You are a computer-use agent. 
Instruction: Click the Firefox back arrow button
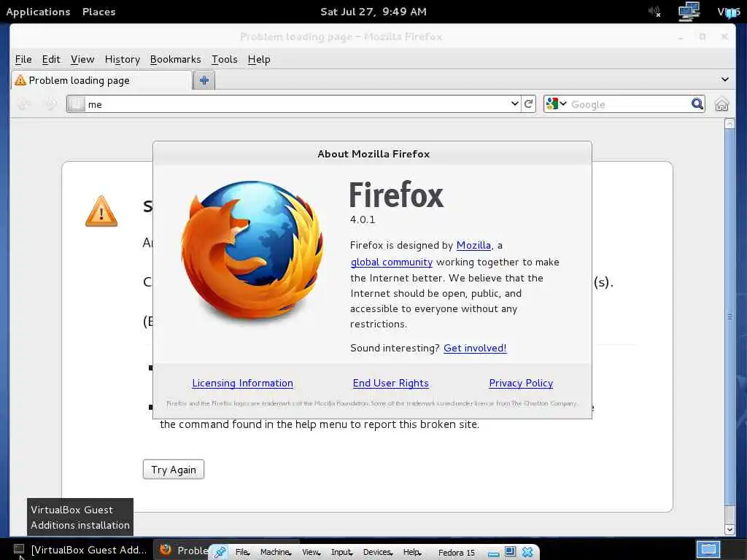[x=23, y=104]
